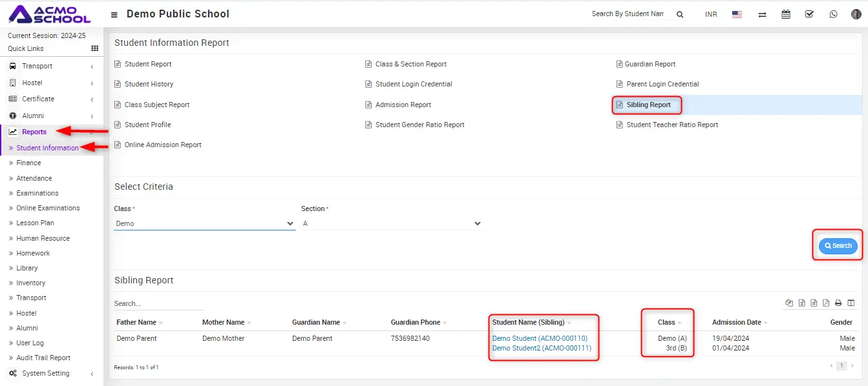Screen dimensions: 868x386
Task: Open the task checklist icon in header
Action: [x=809, y=14]
